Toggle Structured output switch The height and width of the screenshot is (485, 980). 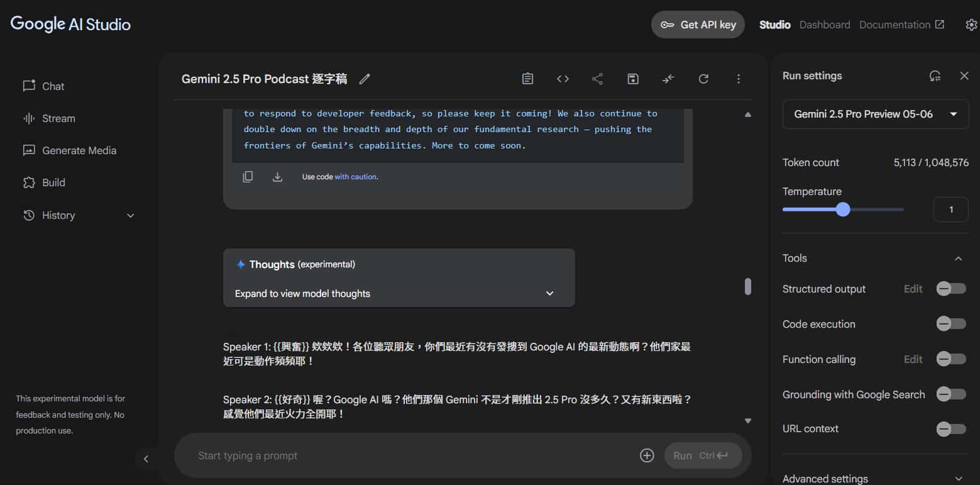951,289
